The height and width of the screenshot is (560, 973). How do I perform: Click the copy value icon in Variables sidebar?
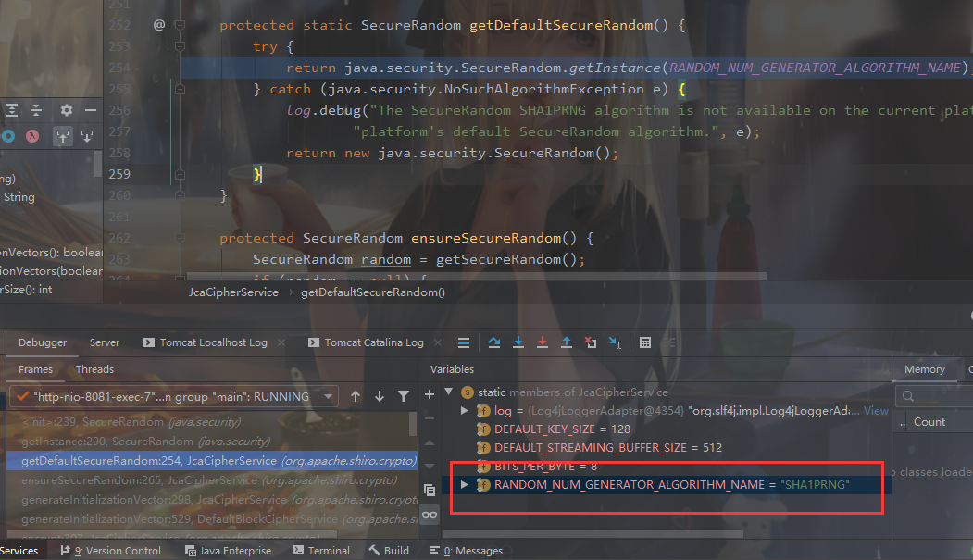[x=430, y=490]
